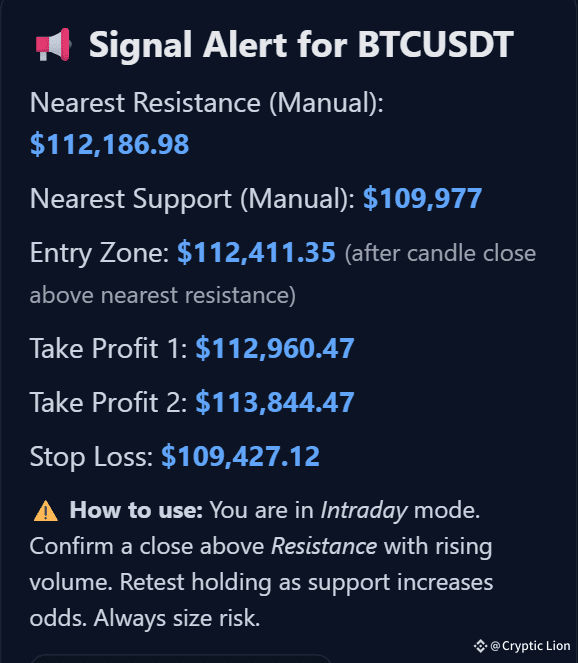Click the italic Intraday word
The width and height of the screenshot is (578, 663).
pyautogui.click(x=364, y=511)
